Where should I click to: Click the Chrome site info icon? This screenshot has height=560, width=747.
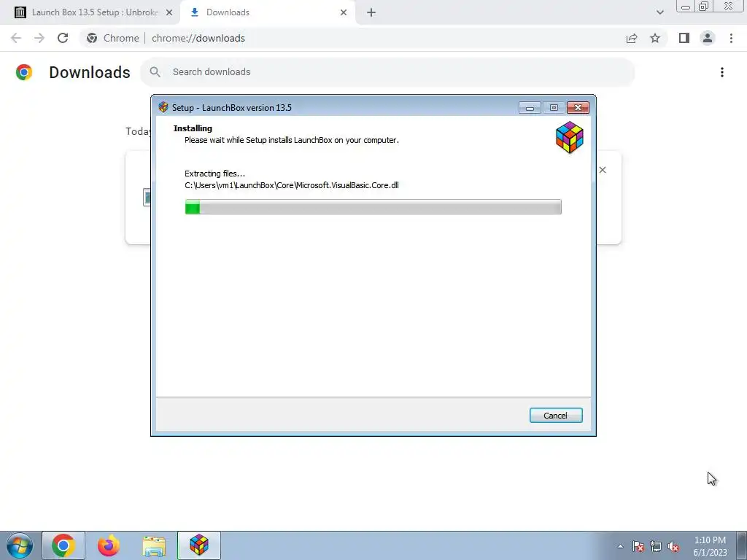tap(92, 38)
